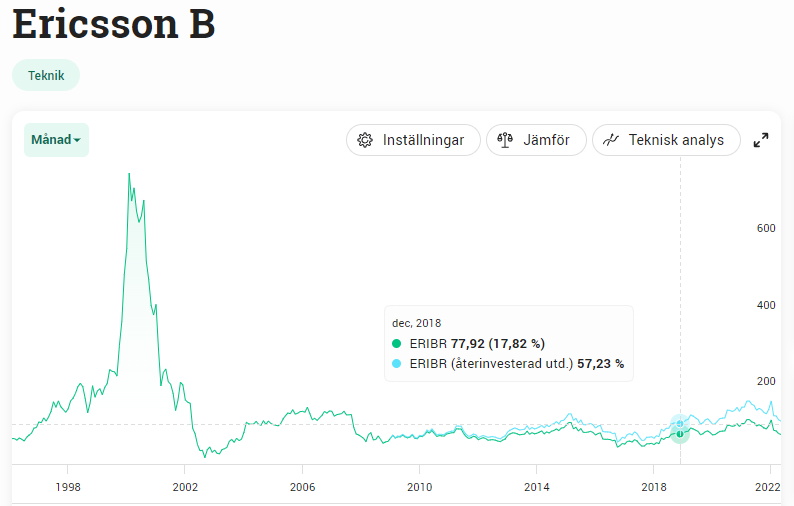Viewport: 794px width, 506px height.
Task: Click the green ERIBR legend dot
Action: click(x=397, y=344)
